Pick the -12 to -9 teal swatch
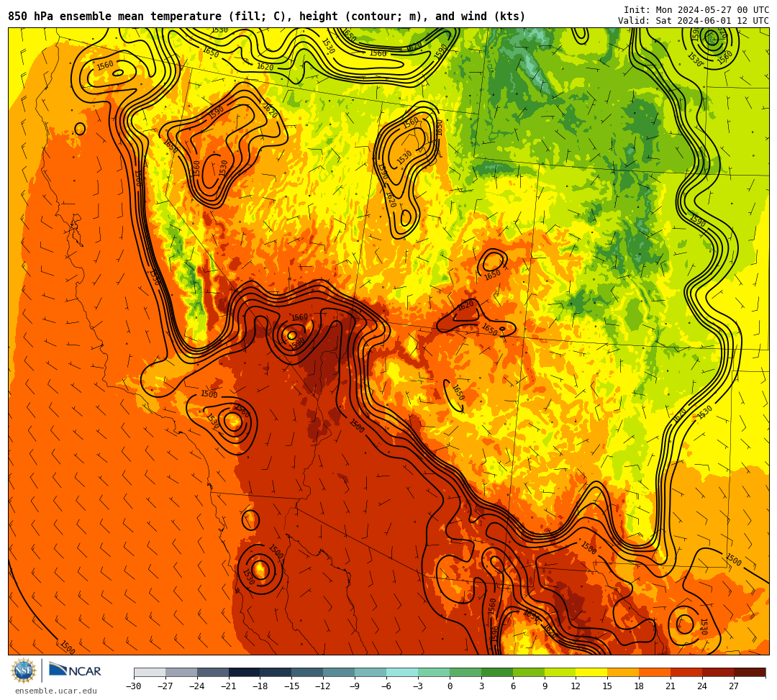This screenshot has width=777, height=700. pyautogui.click(x=340, y=672)
